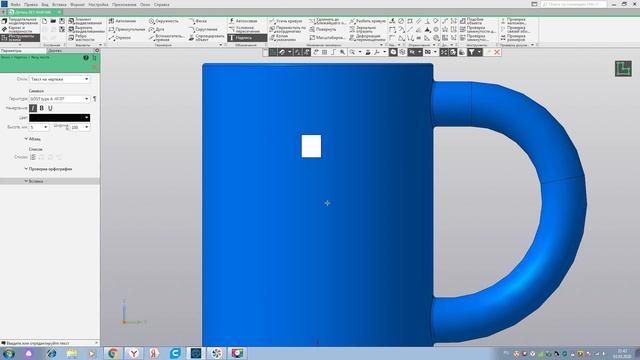Image resolution: width=640 pixels, height=360 pixels.
Task: Select the Autoline tool
Action: point(122,21)
